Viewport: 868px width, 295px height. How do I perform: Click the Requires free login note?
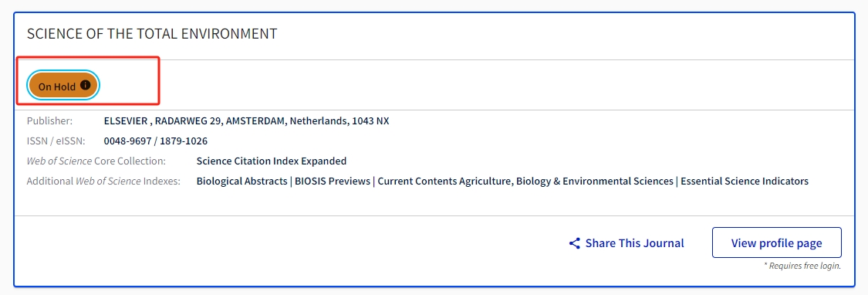[802, 266]
